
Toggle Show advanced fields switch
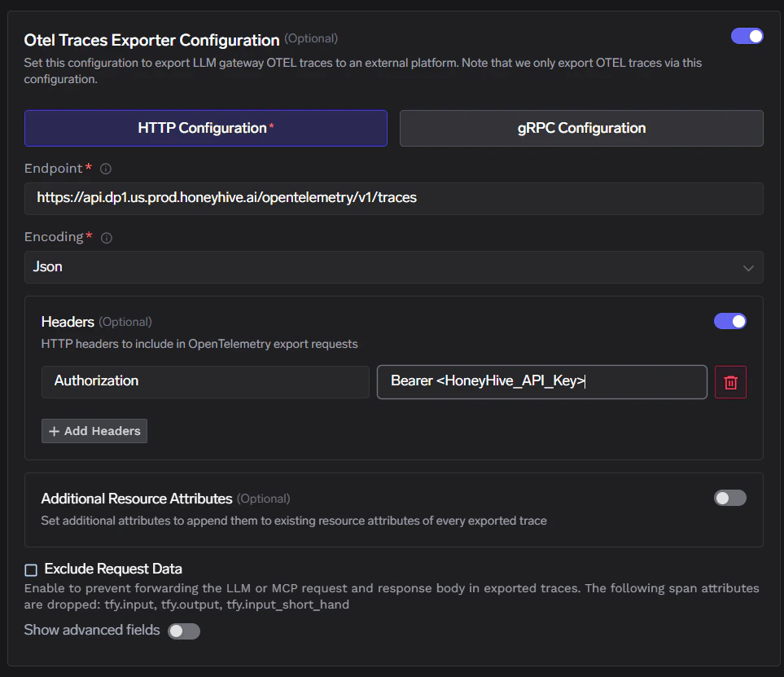pyautogui.click(x=184, y=631)
